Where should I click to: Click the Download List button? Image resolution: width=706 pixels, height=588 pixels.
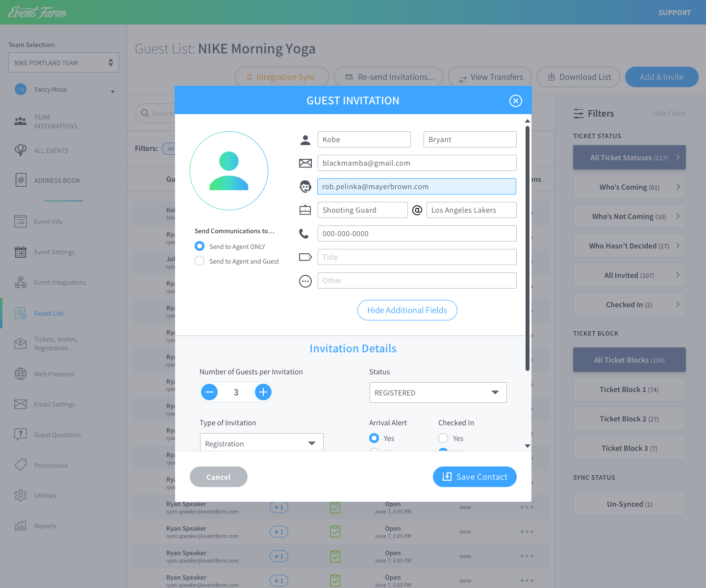coord(579,77)
